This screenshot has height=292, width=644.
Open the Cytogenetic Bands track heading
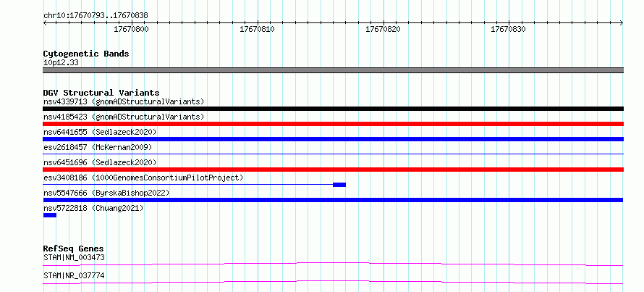(x=86, y=54)
